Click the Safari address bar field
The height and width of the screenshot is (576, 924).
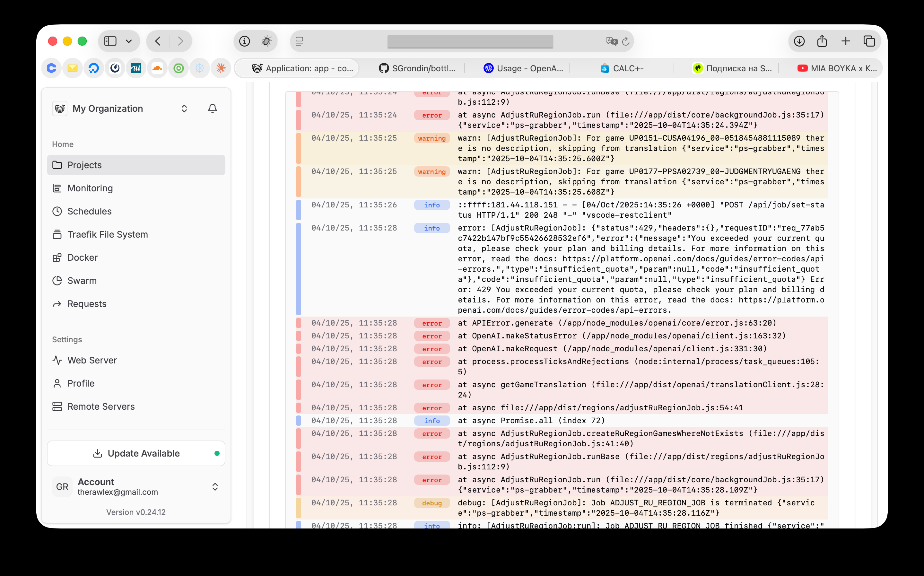click(470, 41)
